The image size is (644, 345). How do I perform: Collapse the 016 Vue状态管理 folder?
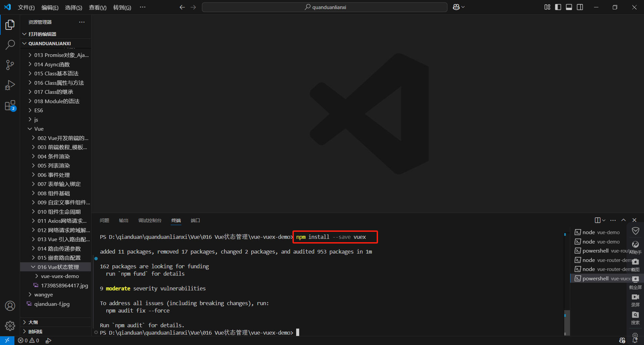coord(56,267)
